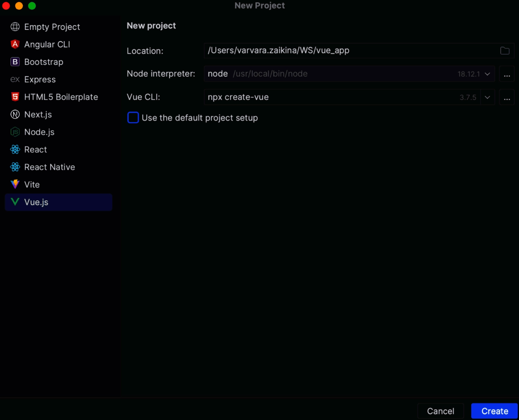Click the Node.js hexagon icon
The image size is (519, 420).
(15, 132)
